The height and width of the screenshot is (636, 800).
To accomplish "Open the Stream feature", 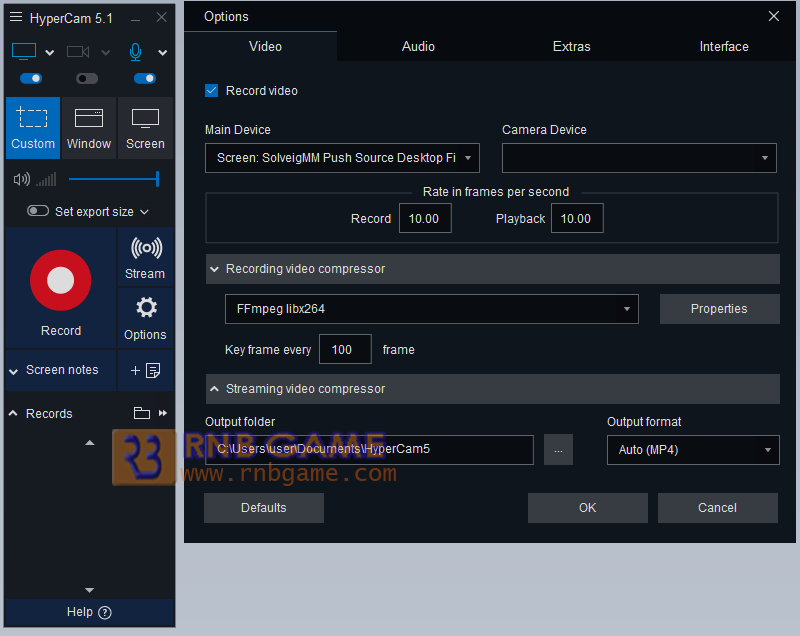I will (145, 258).
